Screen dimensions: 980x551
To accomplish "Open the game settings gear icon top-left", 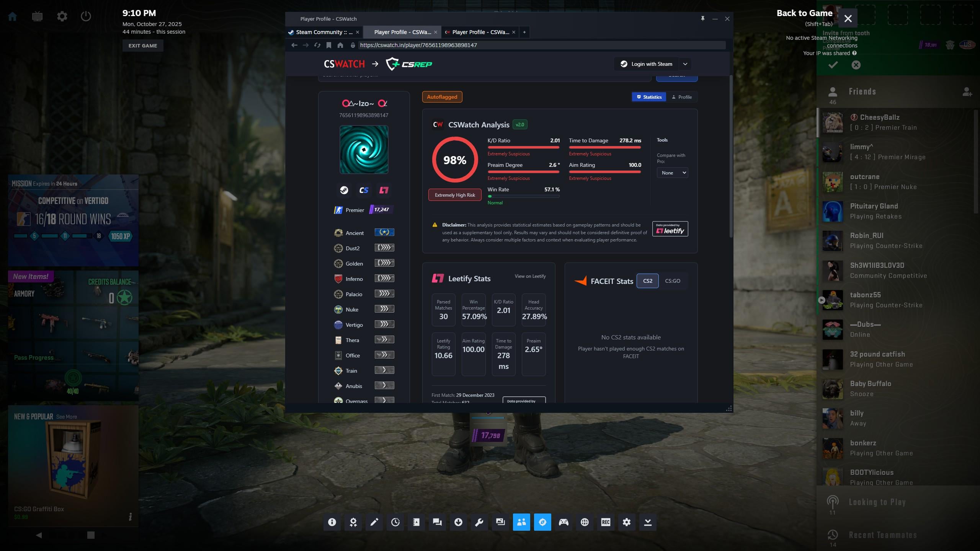I will click(62, 16).
